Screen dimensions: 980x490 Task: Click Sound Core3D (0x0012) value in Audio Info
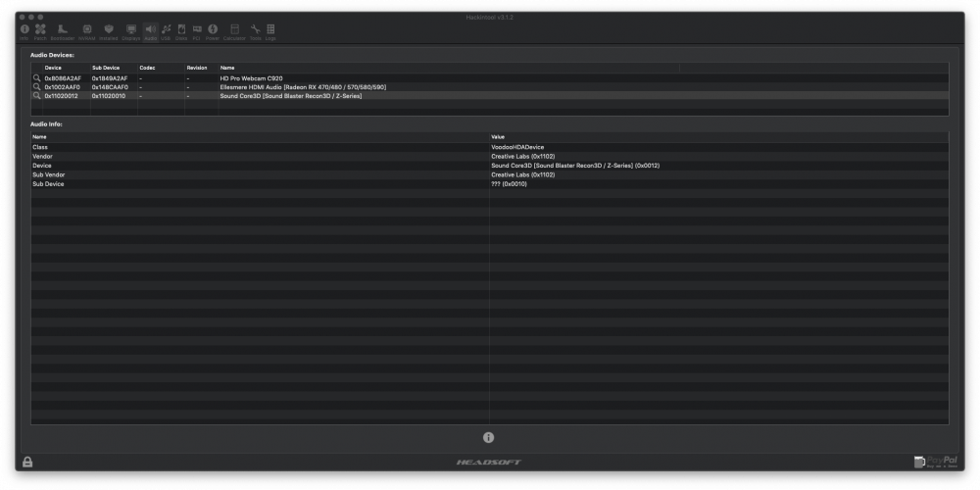tap(575, 166)
